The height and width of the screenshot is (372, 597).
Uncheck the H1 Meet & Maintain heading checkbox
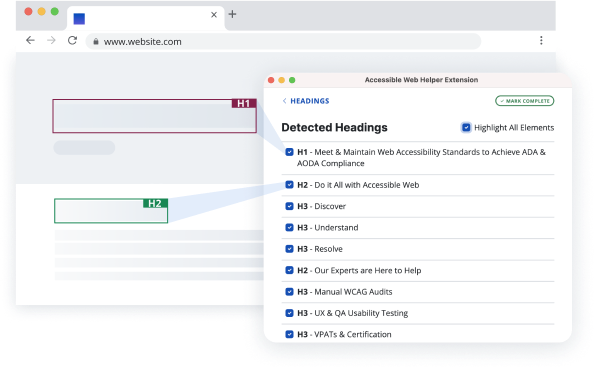[289, 152]
